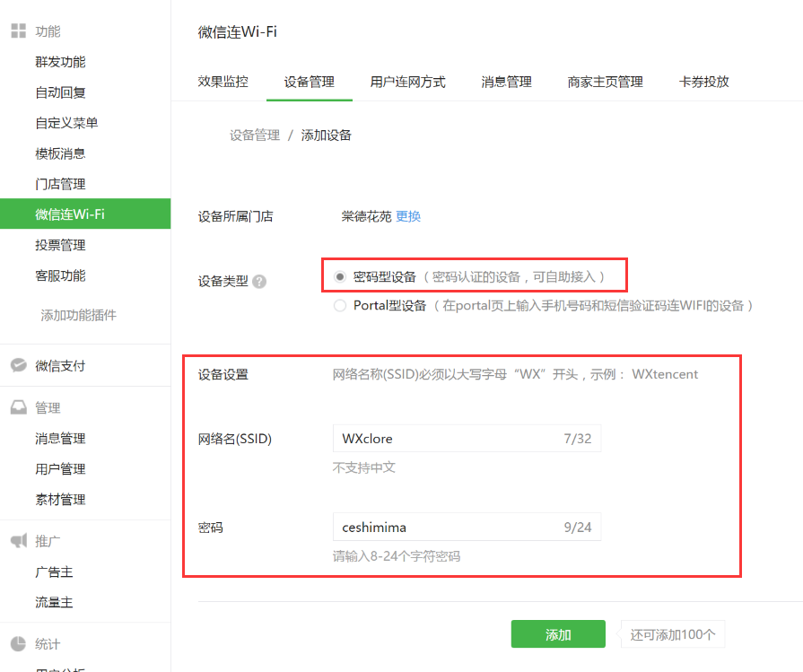Click the 功能 grid icon in sidebar
Image resolution: width=803 pixels, height=672 pixels.
pyautogui.click(x=18, y=31)
